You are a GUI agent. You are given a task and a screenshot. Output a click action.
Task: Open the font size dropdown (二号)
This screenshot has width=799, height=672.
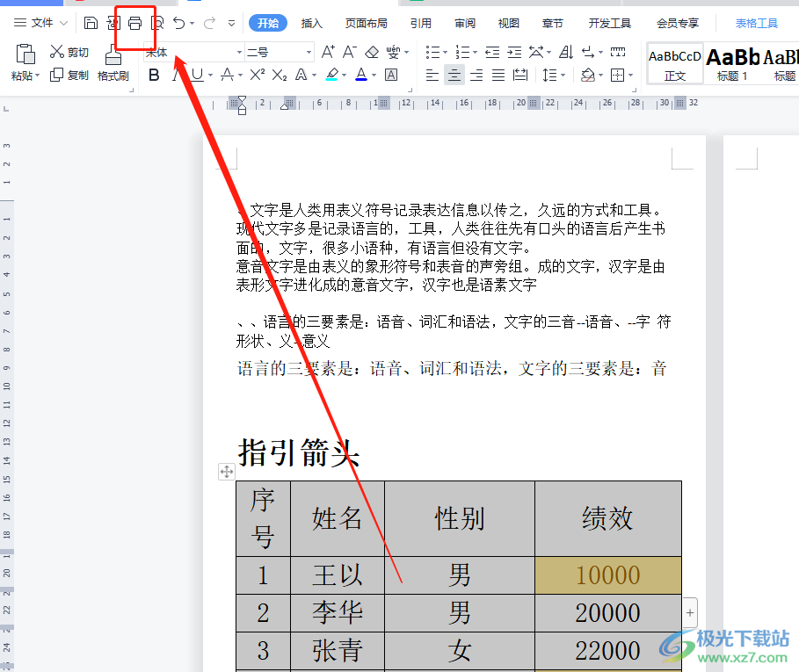pyautogui.click(x=309, y=52)
